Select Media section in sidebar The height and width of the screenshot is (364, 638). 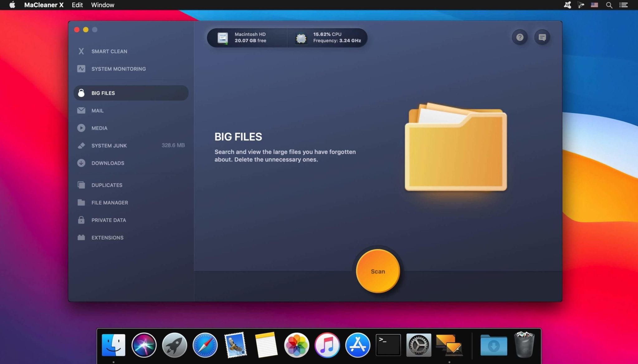[99, 128]
